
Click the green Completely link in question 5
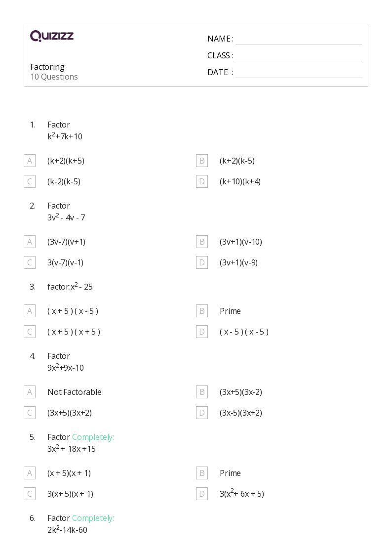click(93, 437)
